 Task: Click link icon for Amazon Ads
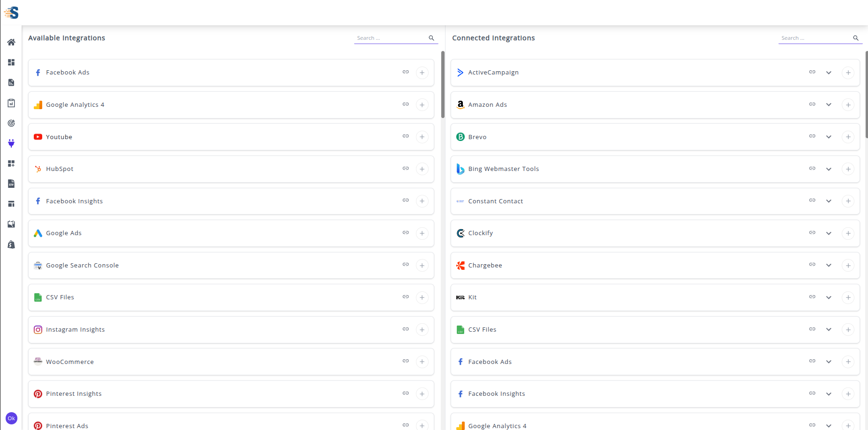point(812,104)
